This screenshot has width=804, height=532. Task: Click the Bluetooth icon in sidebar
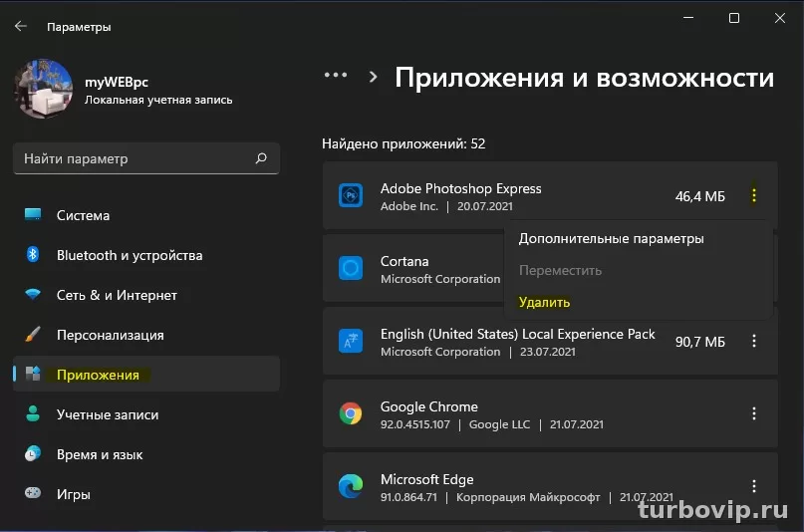pos(33,254)
